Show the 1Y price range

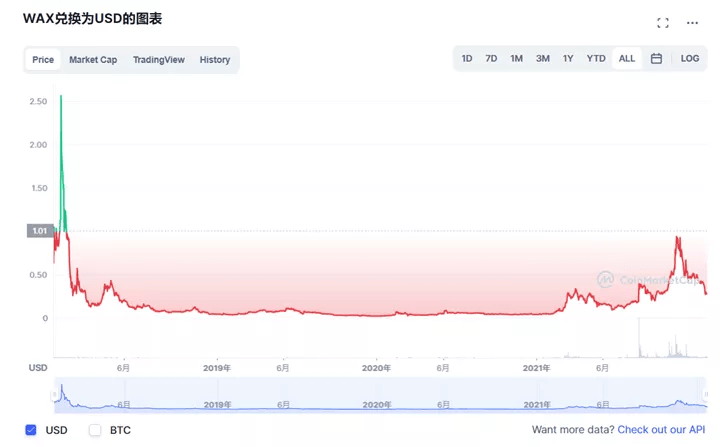[x=568, y=59]
